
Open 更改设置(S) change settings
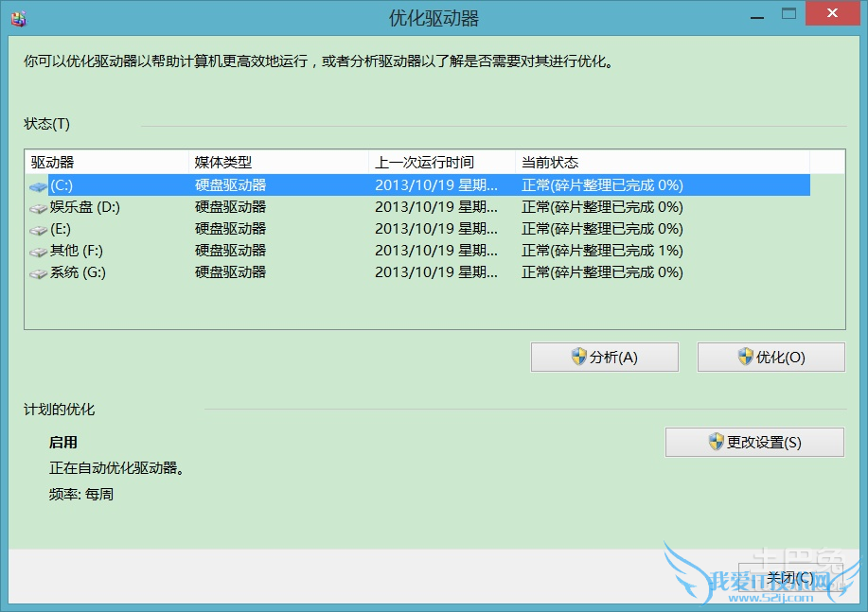tap(754, 442)
